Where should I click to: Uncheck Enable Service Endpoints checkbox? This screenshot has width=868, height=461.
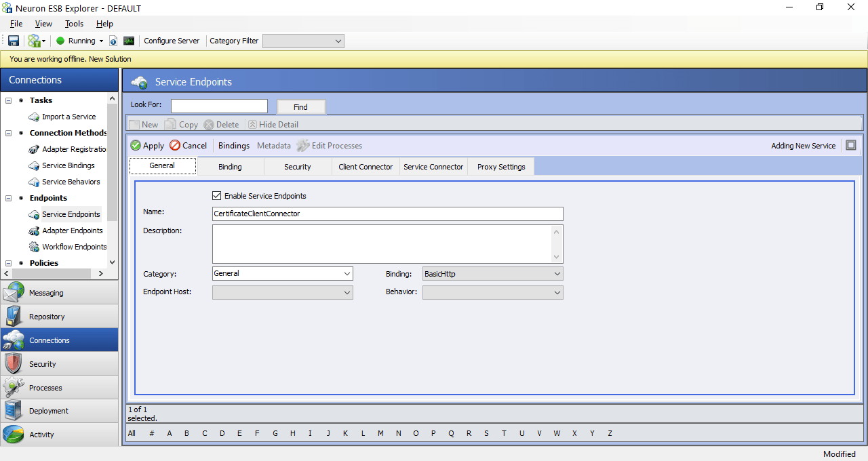coord(217,196)
